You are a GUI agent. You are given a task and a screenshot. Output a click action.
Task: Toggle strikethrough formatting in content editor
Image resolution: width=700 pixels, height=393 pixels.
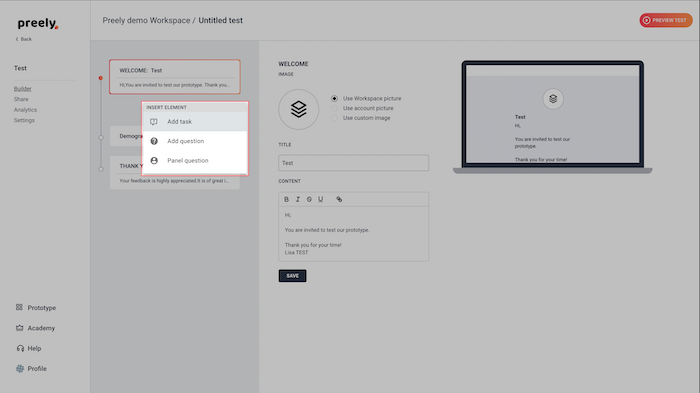(309, 199)
